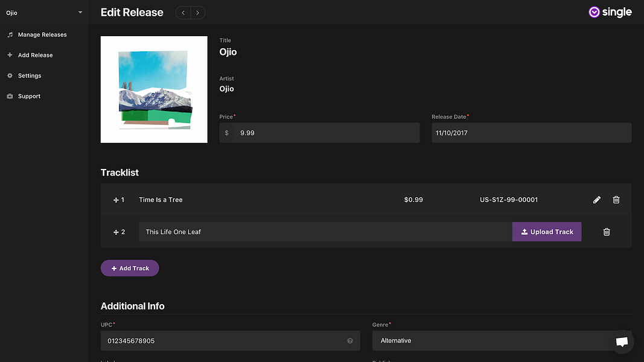Click the Support icon in sidebar
Screen dimensions: 644x362
coord(10,96)
